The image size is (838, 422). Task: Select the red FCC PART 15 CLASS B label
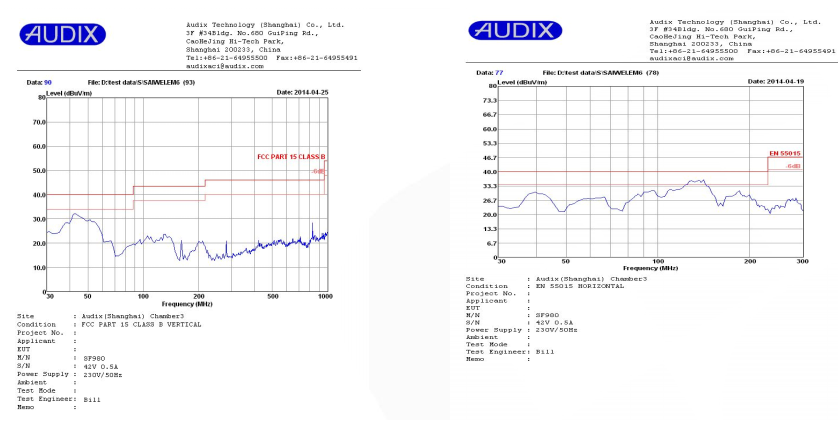(x=291, y=158)
